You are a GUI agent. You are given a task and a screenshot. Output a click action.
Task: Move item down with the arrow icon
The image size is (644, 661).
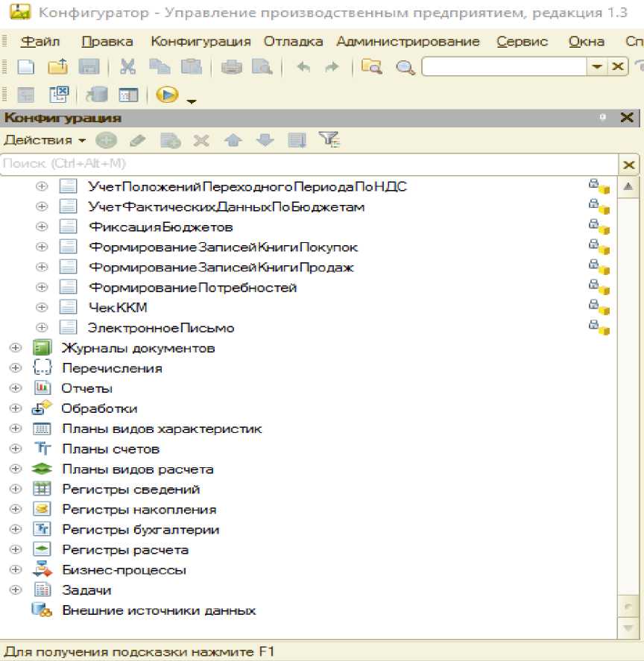point(265,140)
